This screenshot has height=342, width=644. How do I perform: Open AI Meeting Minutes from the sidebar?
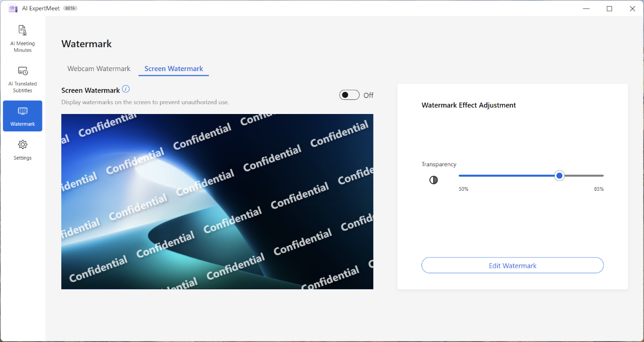23,39
